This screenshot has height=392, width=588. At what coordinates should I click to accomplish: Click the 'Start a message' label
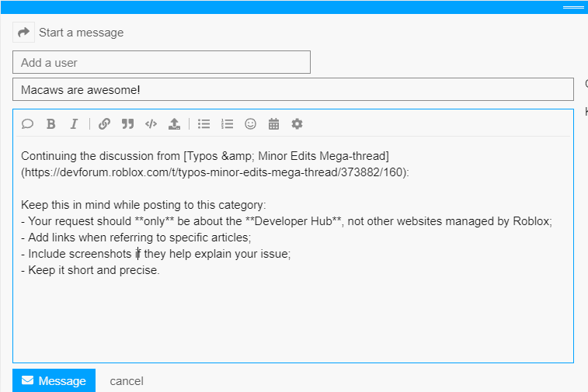coord(81,33)
